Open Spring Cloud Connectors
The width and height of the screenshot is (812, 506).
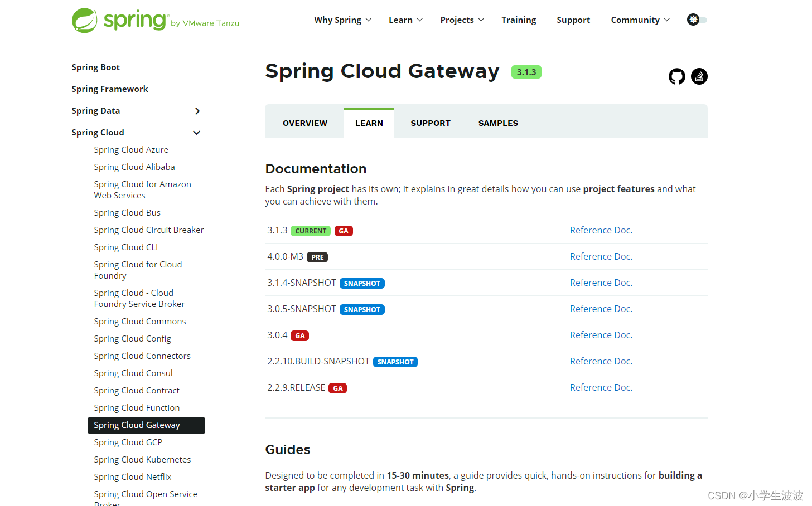point(142,356)
